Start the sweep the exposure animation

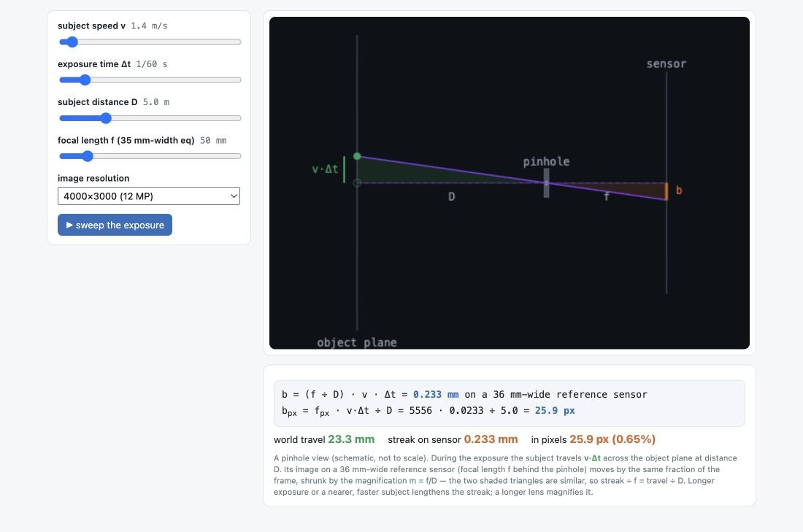coord(115,225)
